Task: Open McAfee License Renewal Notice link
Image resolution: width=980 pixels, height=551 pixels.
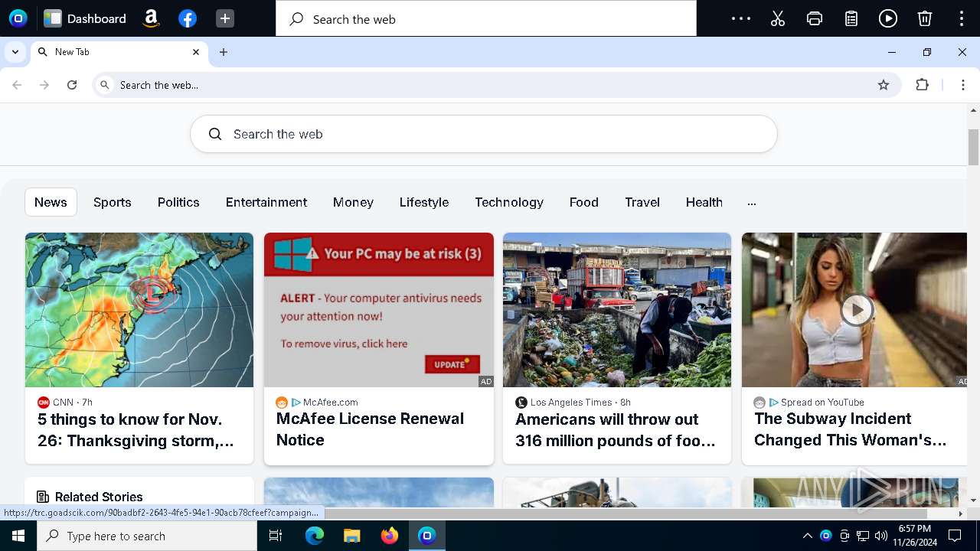Action: click(371, 429)
